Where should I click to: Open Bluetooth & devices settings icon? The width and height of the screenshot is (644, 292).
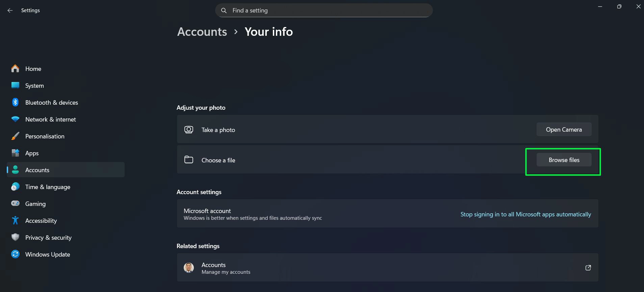(x=15, y=102)
